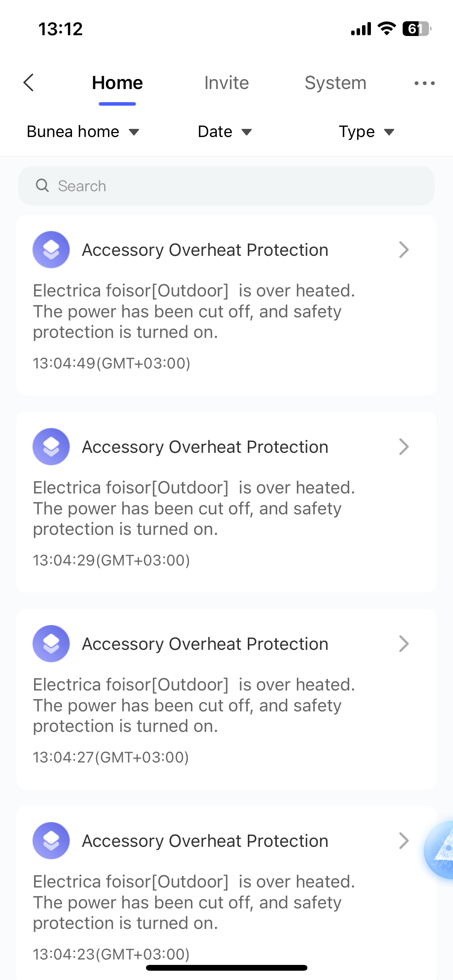Image resolution: width=453 pixels, height=980 pixels.
Task: Open the floating blue assistant bubble
Action: click(441, 850)
